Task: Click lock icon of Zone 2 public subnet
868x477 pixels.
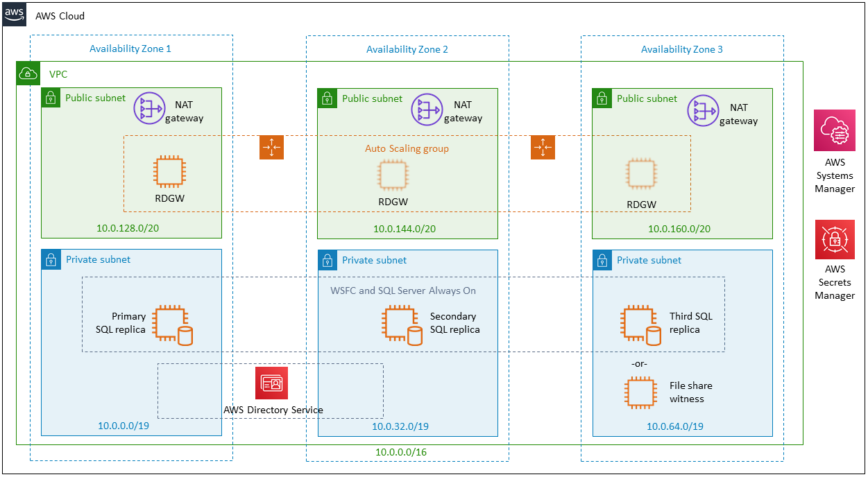Action: click(x=327, y=98)
